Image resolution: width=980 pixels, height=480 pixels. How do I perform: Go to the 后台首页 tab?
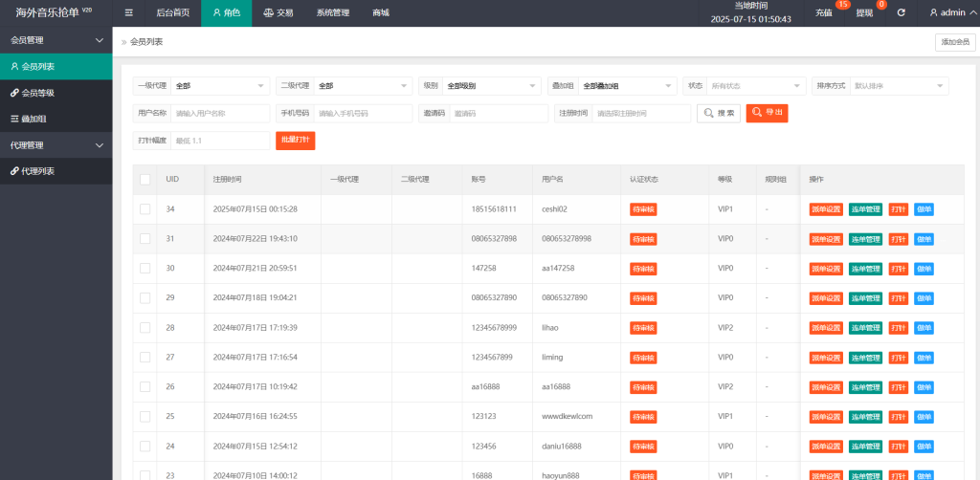coord(173,12)
